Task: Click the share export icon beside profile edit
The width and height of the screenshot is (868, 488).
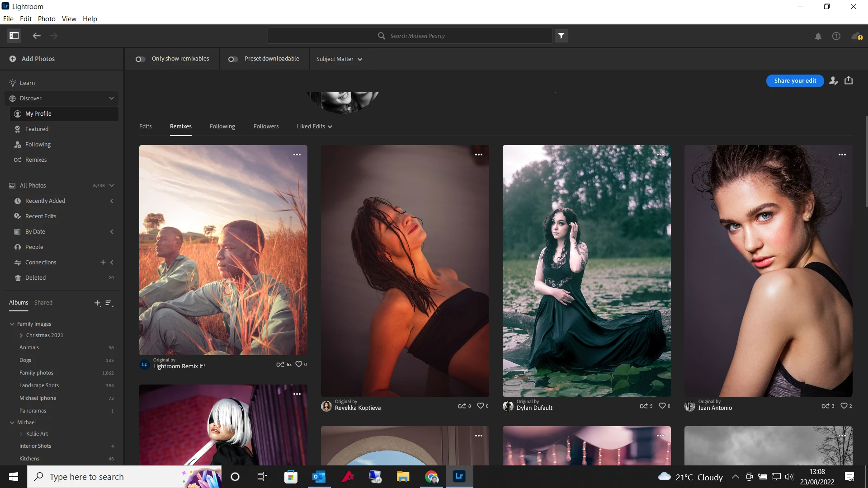Action: (x=849, y=80)
